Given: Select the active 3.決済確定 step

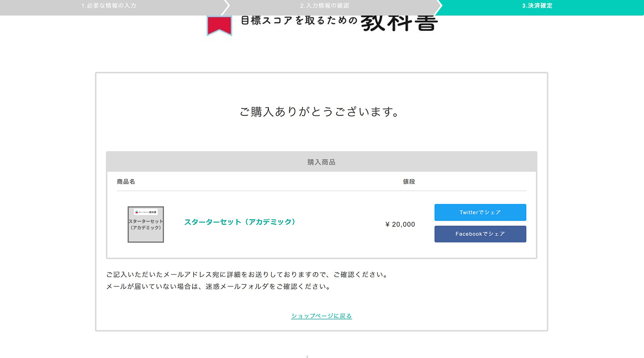Looking at the screenshot, I should tap(537, 6).
